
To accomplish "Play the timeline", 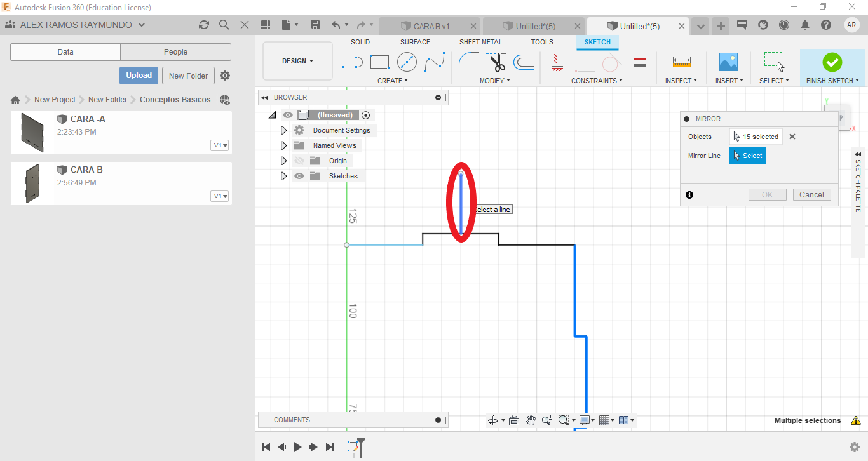I will (x=298, y=447).
